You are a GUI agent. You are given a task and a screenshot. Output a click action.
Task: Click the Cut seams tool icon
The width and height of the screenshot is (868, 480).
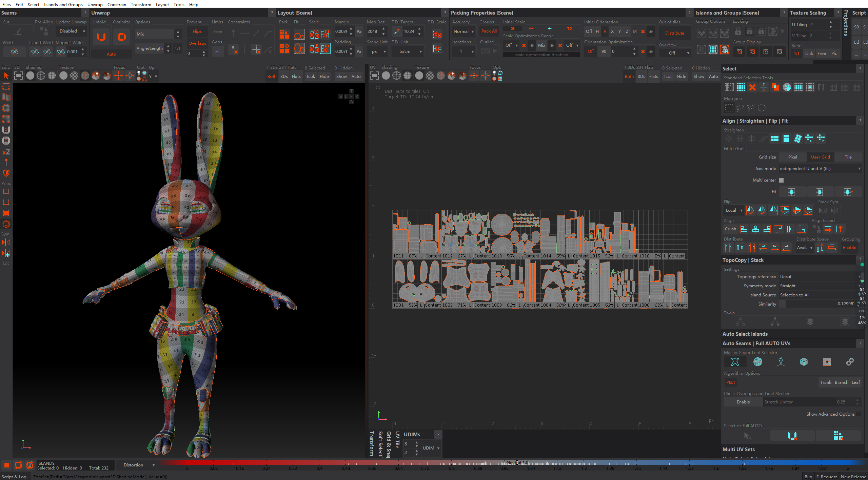click(x=18, y=32)
